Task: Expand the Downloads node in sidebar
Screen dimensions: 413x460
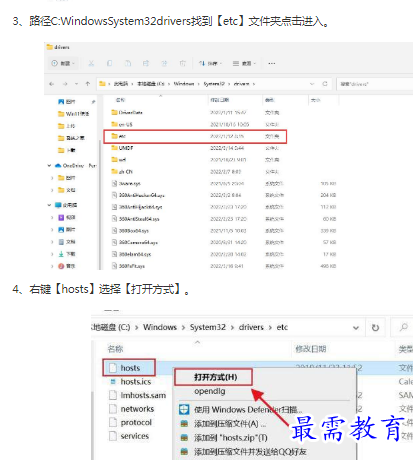Action: [52, 254]
